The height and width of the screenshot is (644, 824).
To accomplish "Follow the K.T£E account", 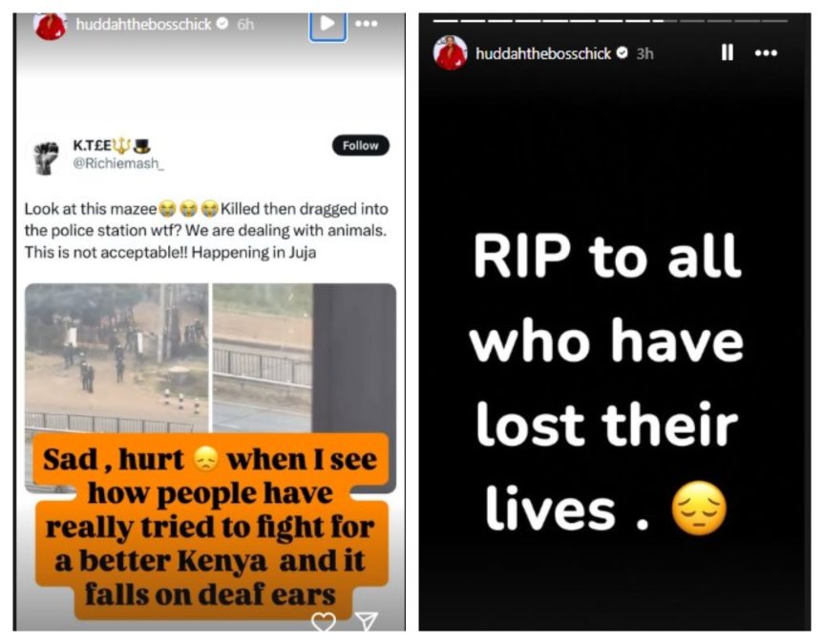I will click(361, 146).
